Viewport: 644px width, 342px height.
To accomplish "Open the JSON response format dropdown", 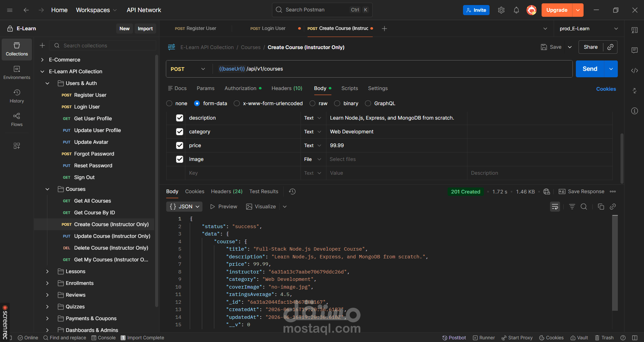I will coord(184,207).
